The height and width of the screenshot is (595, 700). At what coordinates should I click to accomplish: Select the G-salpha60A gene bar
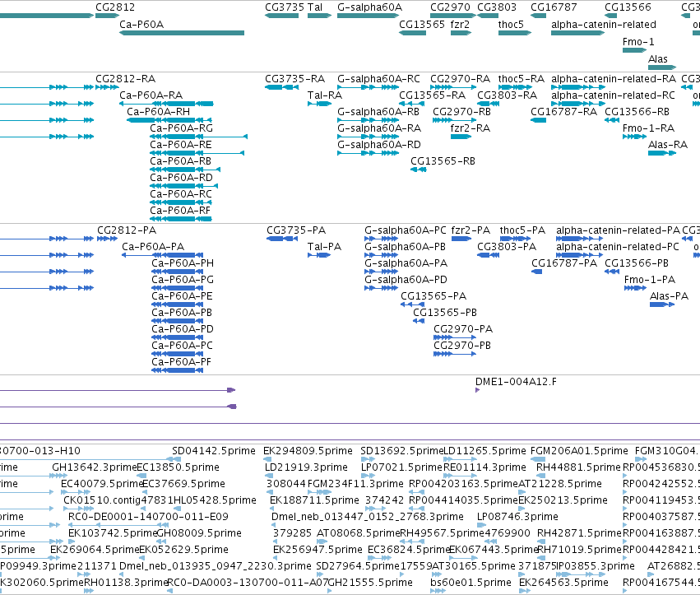(368, 16)
